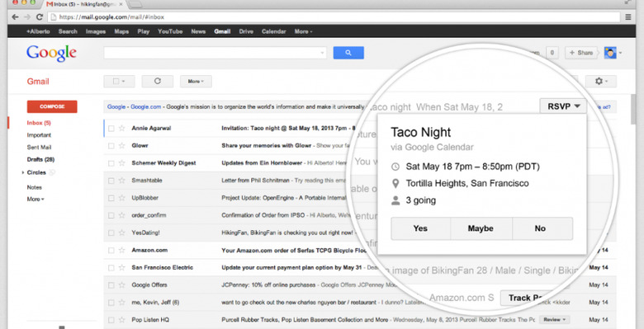Star the order_confirm email

click(x=121, y=215)
